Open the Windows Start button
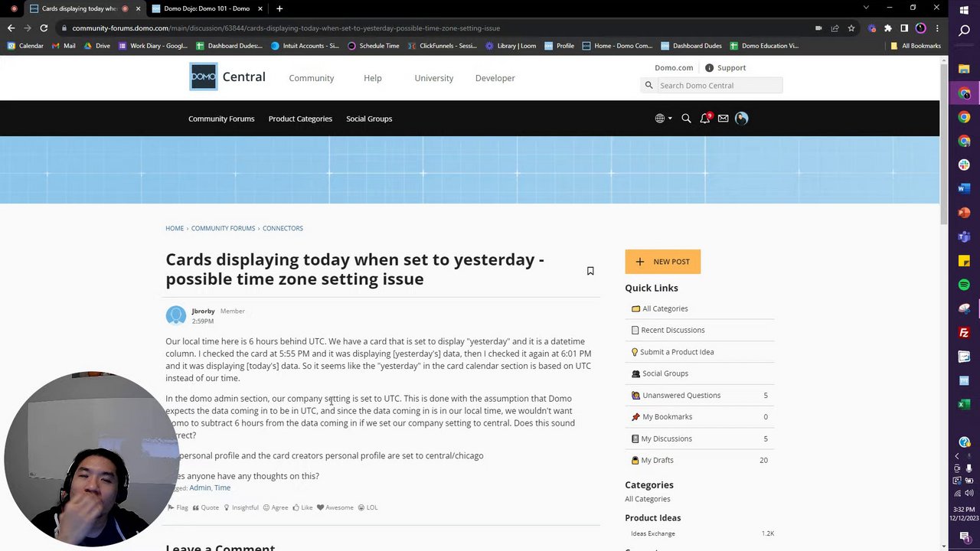Screen dimensions: 980x551 964,9
